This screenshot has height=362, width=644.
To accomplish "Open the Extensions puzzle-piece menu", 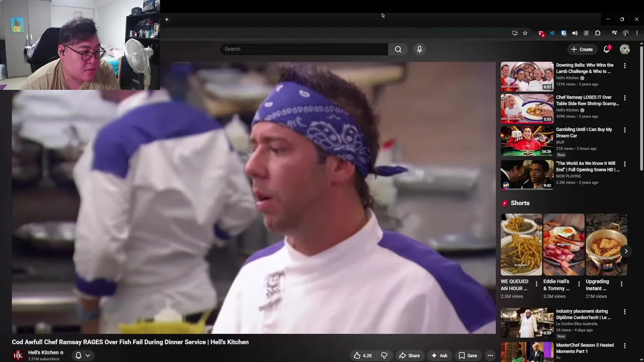I will (598, 33).
